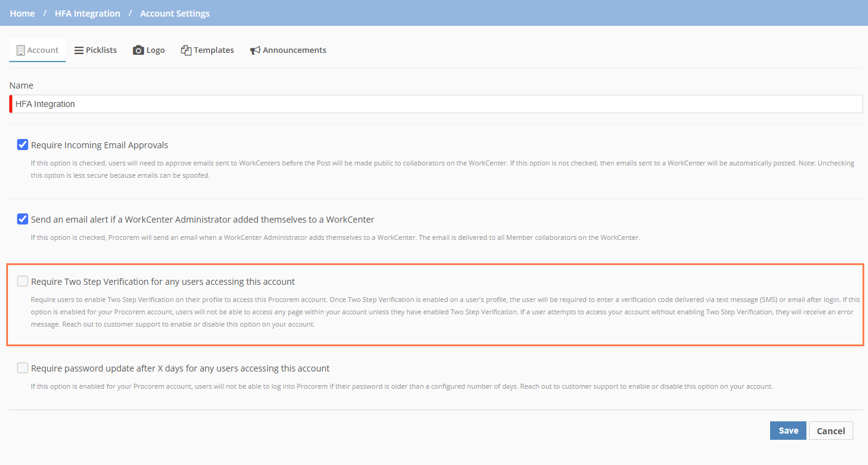Click the building icon on Account tab
Screen dimensions: 868x465
(20, 50)
